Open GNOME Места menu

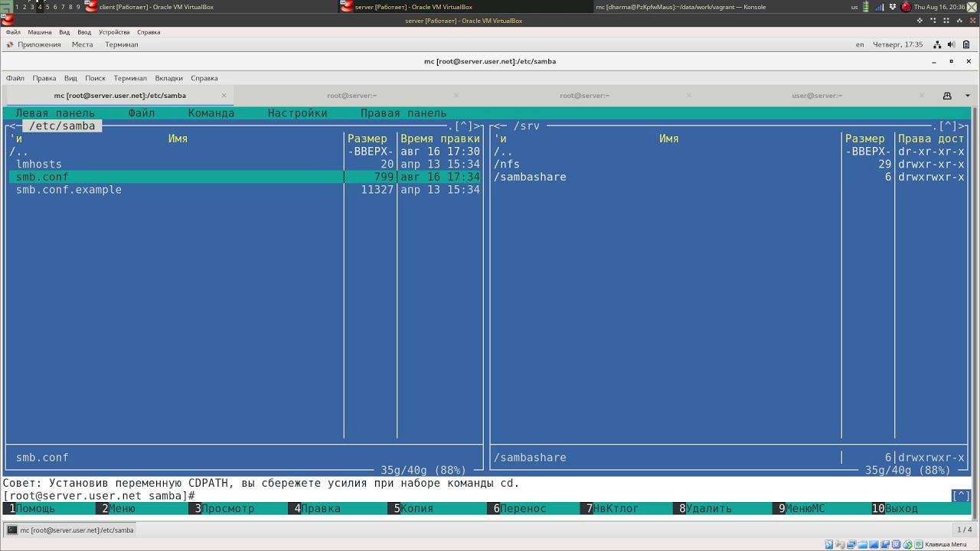(82, 44)
